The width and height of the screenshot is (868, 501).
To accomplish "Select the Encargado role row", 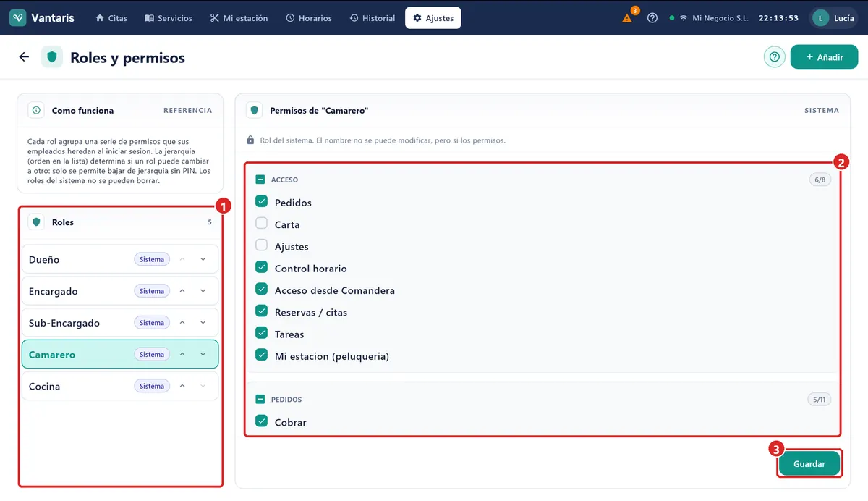I will tap(120, 291).
